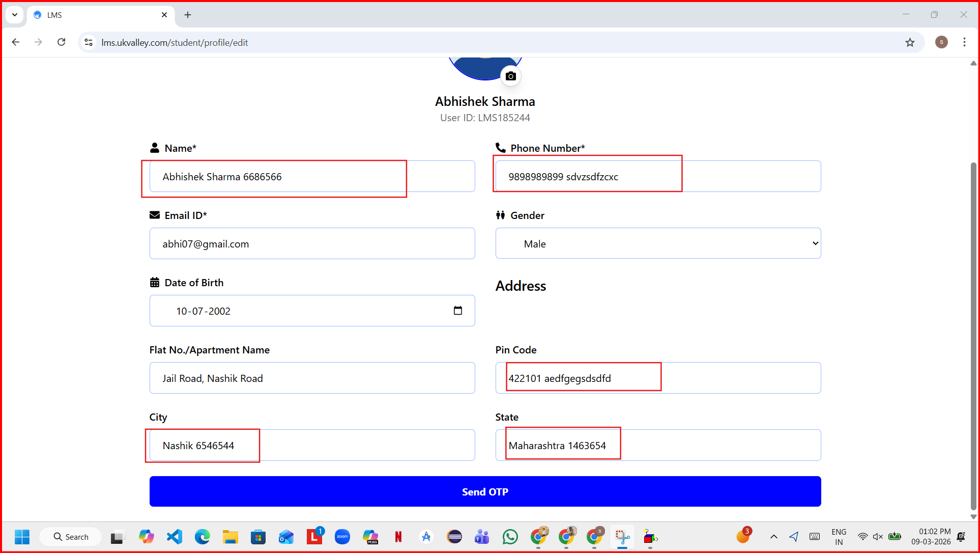This screenshot has height=553, width=980.
Task: Click the camera icon to change profile photo
Action: coord(511,76)
